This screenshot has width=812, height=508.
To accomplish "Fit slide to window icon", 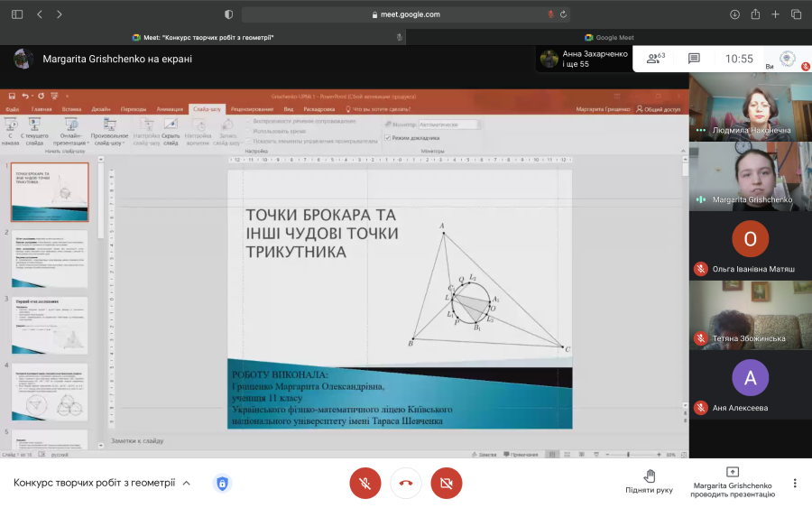I will click(684, 455).
